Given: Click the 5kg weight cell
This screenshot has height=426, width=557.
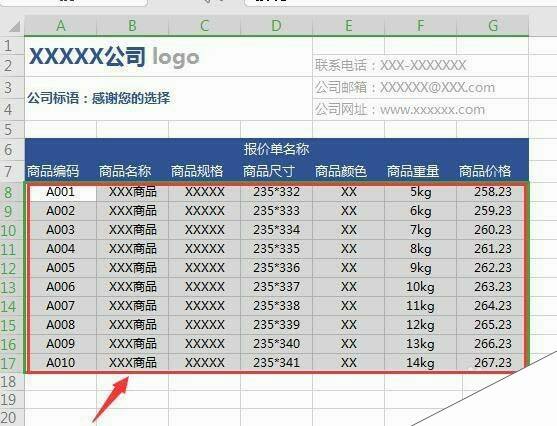Looking at the screenshot, I should 420,192.
